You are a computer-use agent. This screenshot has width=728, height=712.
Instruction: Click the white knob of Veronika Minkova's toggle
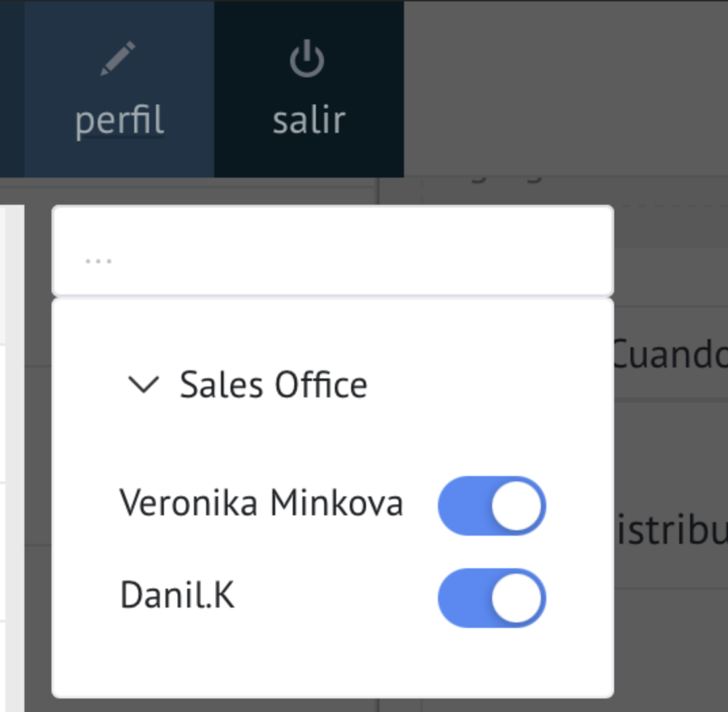click(517, 506)
